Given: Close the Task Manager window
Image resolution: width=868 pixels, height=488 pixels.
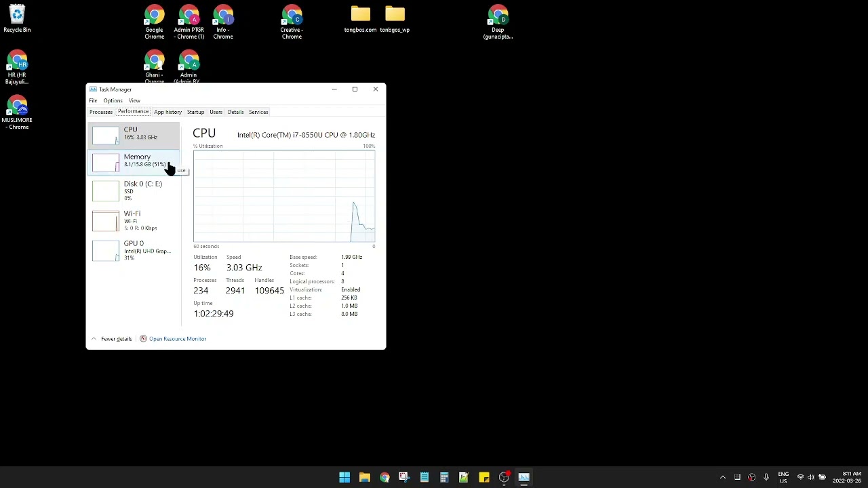Looking at the screenshot, I should point(376,89).
